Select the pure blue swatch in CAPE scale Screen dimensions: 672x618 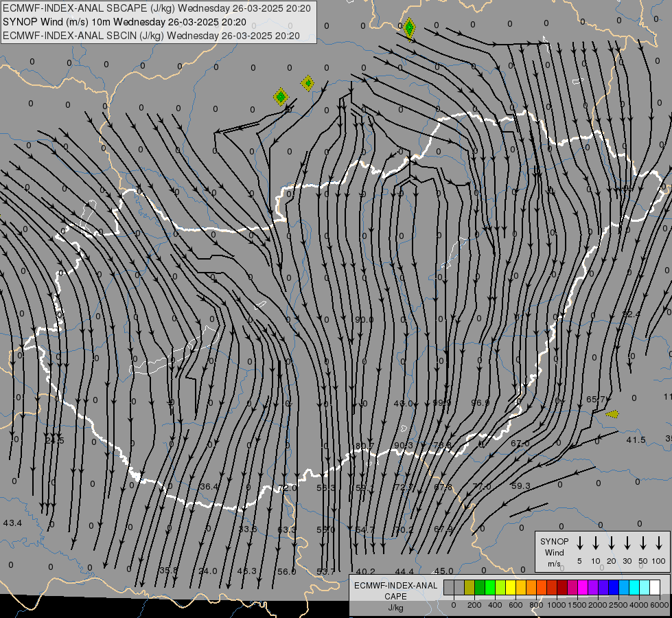(613, 588)
